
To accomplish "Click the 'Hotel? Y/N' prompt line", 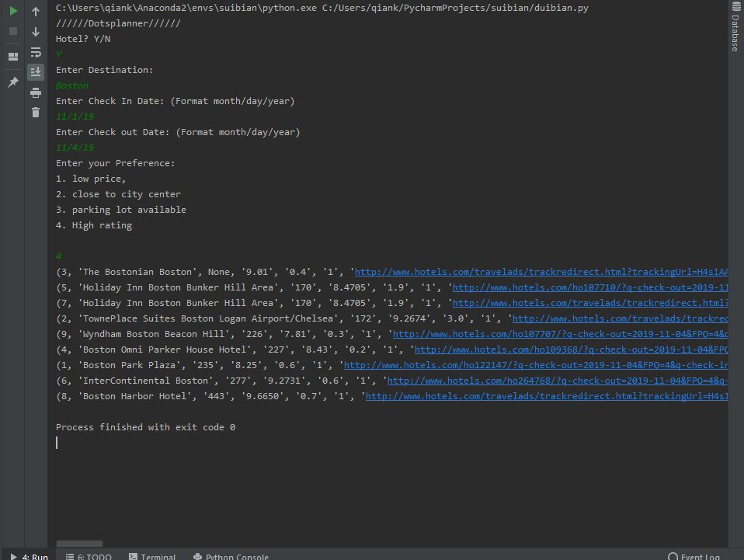I will [x=83, y=39].
